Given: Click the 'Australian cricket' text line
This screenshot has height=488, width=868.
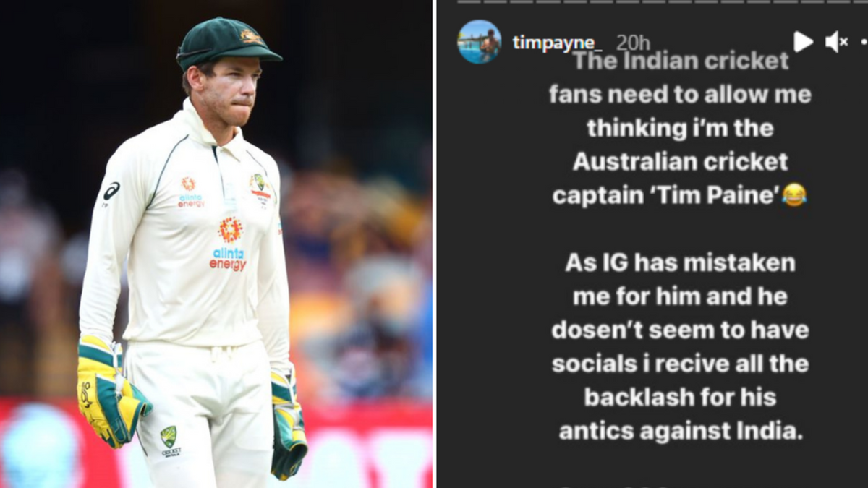Looking at the screenshot, I should coord(680,162).
